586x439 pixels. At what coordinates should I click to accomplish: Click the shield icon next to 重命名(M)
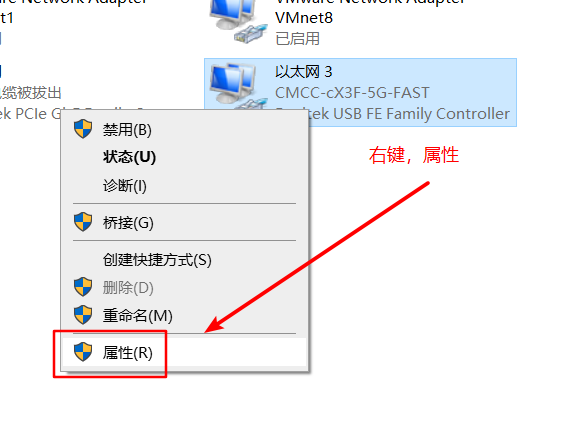(83, 315)
